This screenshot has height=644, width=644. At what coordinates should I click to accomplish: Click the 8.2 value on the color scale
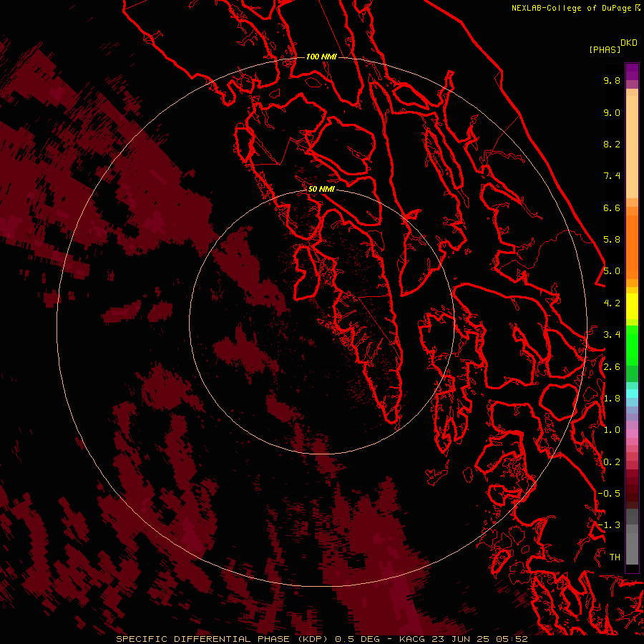point(612,144)
